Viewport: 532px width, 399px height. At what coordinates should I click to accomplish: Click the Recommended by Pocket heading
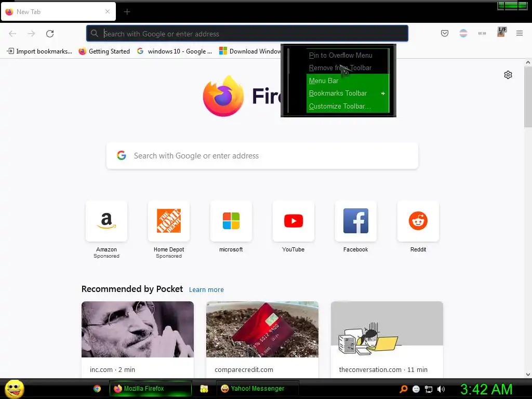132,289
